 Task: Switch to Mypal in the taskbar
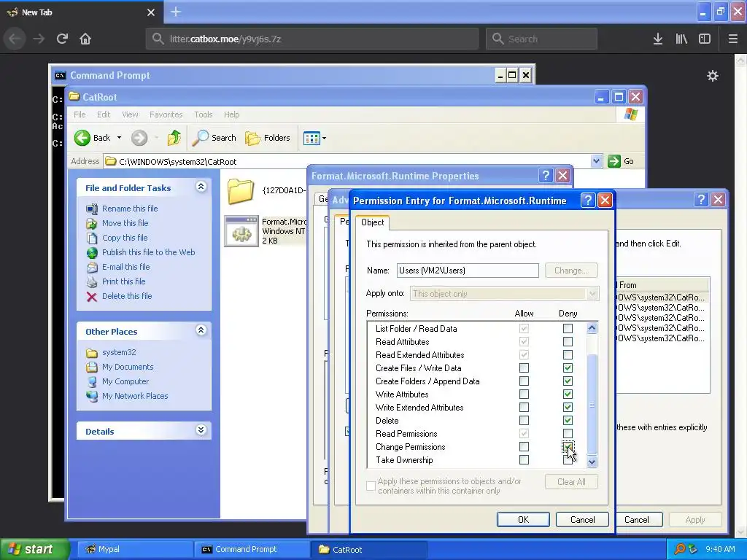[133, 550]
